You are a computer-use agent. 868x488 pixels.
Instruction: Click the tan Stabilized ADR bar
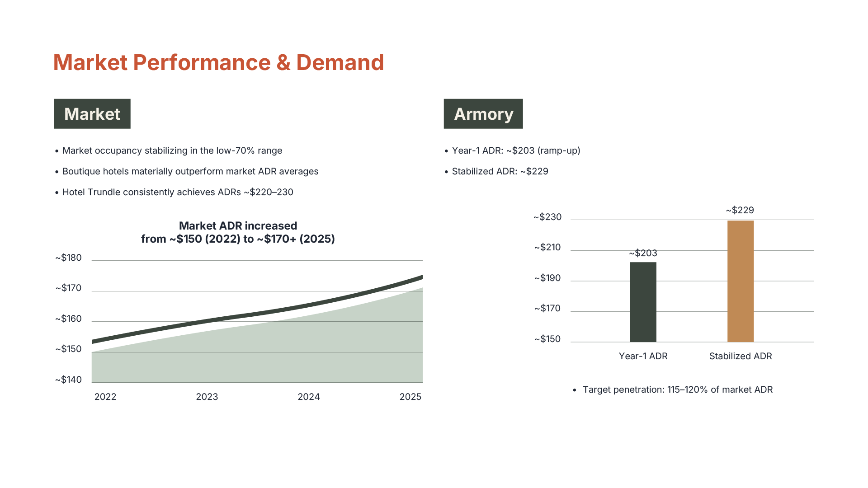[x=740, y=281]
